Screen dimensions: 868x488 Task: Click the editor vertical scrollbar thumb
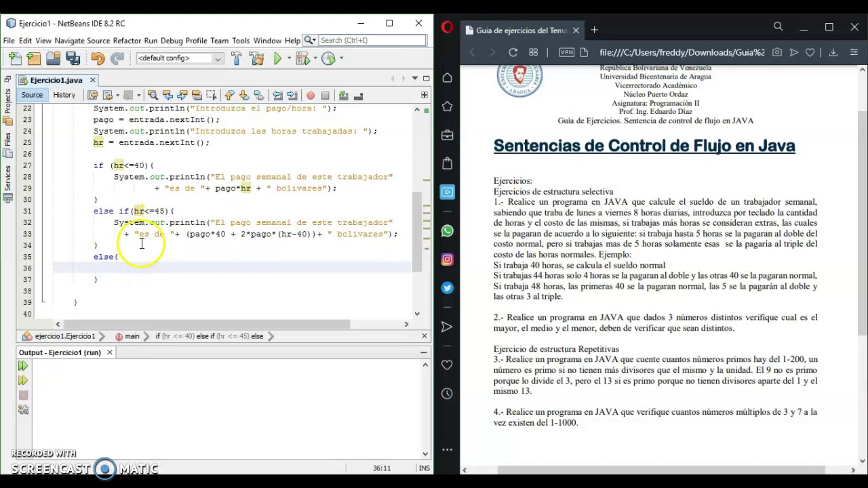coord(417,232)
